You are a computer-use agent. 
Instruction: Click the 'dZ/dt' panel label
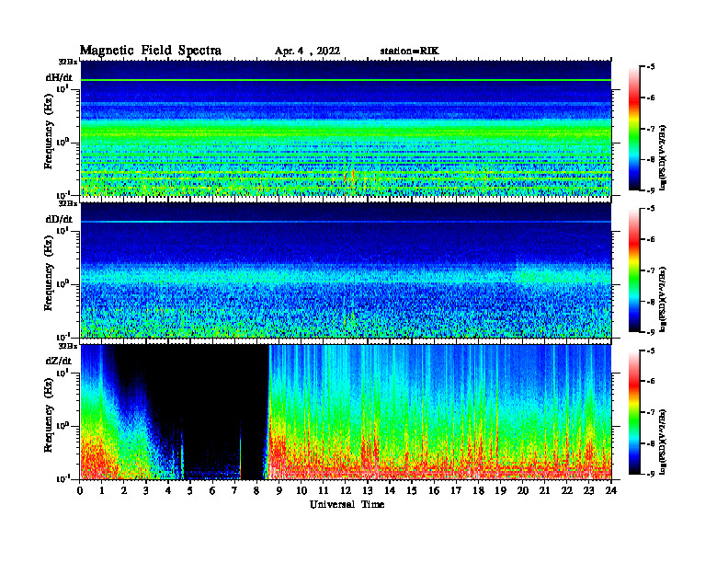coord(59,361)
